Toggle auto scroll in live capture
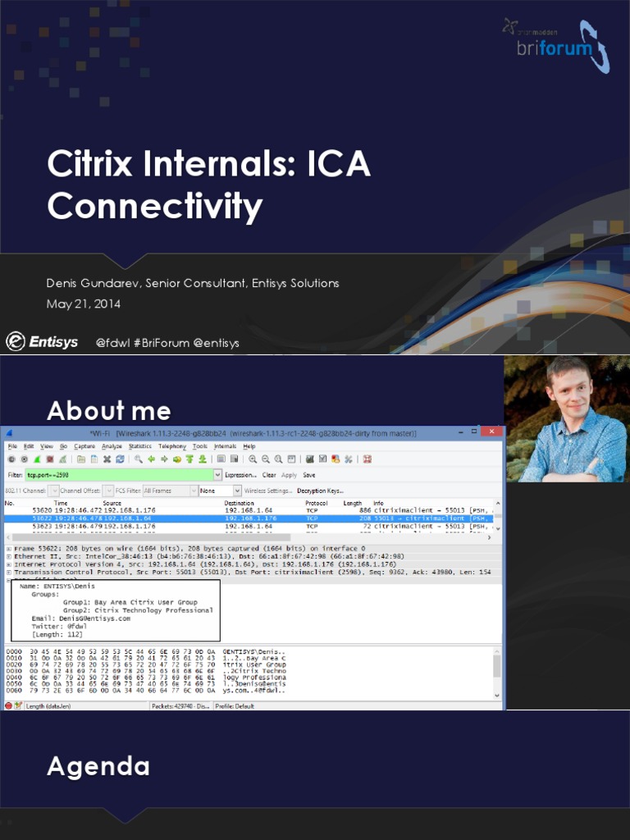The height and width of the screenshot is (840, 630). [x=234, y=459]
